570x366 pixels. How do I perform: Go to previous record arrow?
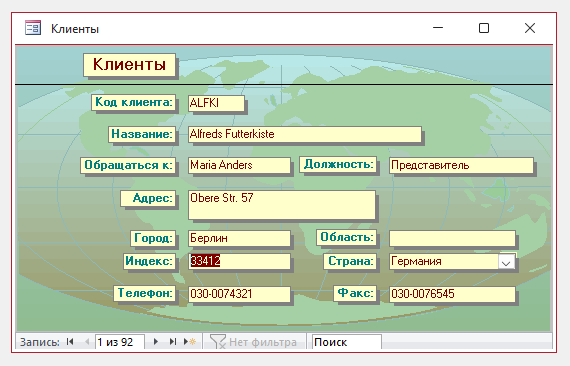tap(87, 342)
